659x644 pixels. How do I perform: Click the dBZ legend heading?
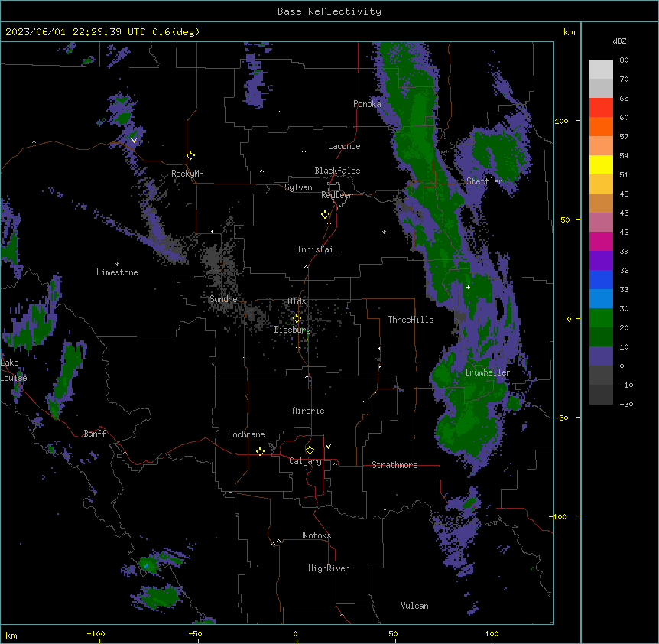(619, 41)
